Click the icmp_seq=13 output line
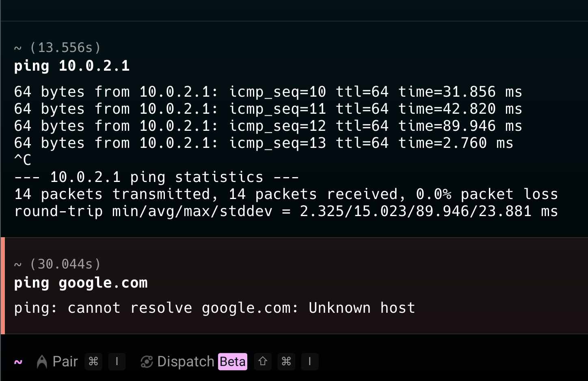Image resolution: width=588 pixels, height=381 pixels. [x=264, y=143]
